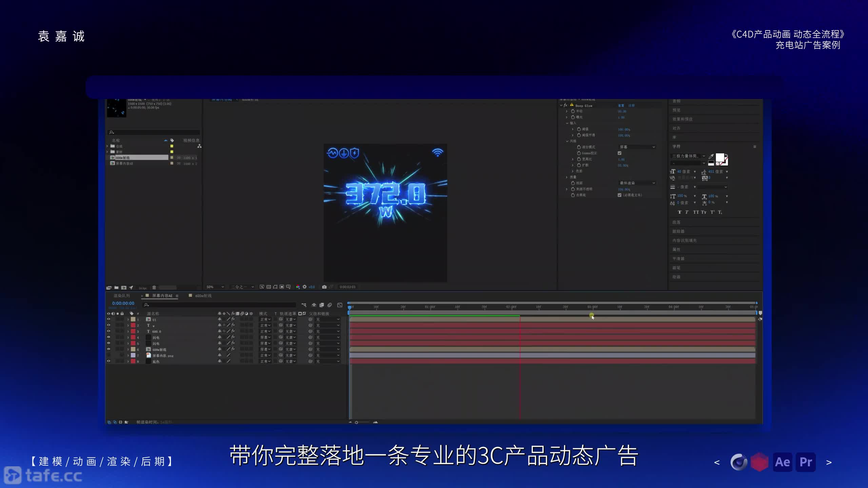
Task: Click the new composition icon in project panel
Action: (124, 288)
